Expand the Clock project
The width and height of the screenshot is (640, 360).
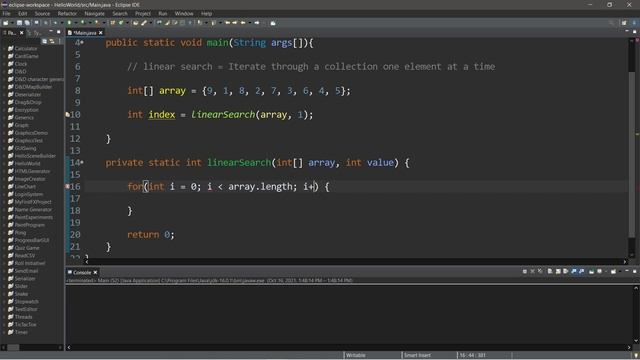pyautogui.click(x=4, y=64)
